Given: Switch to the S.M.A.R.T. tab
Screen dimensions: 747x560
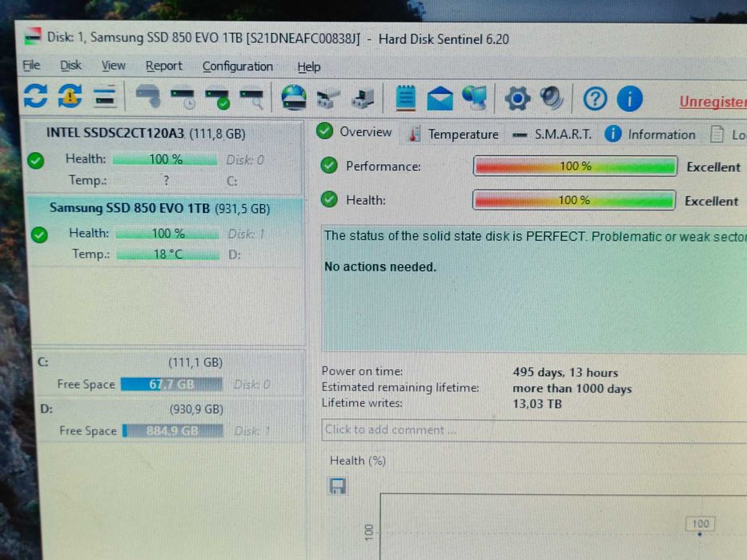Looking at the screenshot, I should click(552, 134).
